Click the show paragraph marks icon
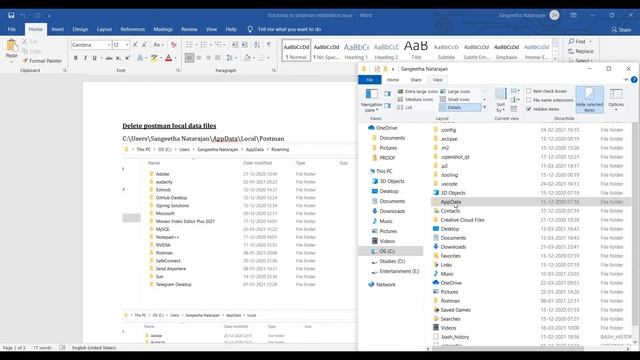 (269, 44)
